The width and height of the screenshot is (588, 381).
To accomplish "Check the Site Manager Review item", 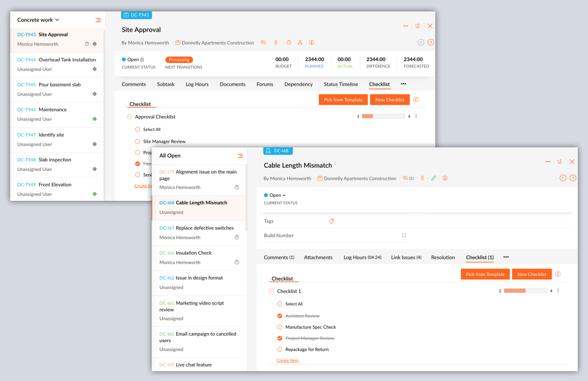I will pyautogui.click(x=138, y=141).
